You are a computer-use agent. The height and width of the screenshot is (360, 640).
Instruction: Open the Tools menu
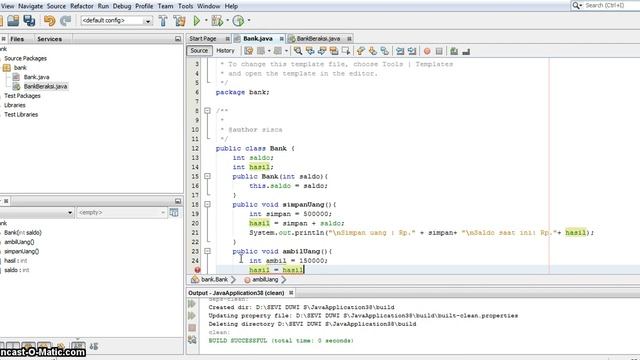pyautogui.click(x=185, y=6)
